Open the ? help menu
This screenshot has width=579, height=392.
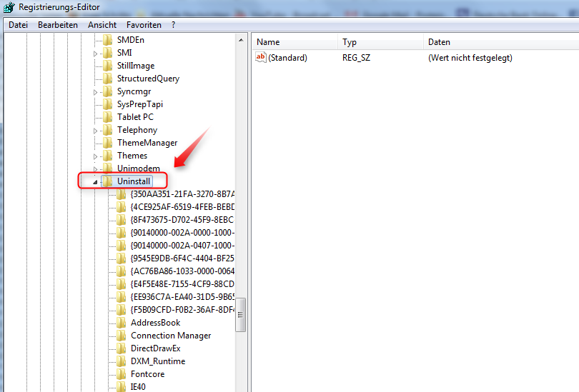point(173,25)
